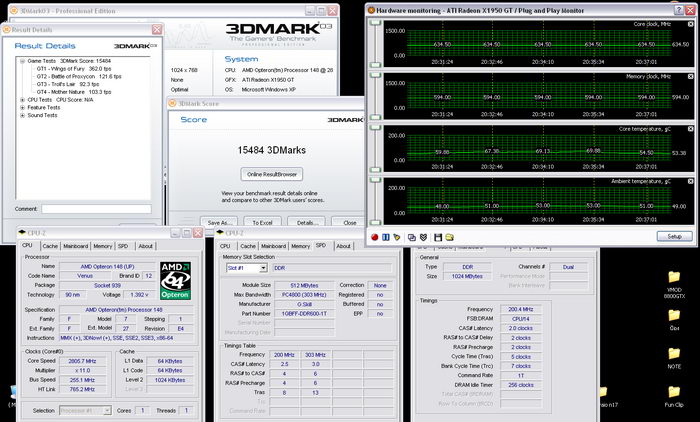Screen dimensions: 700x422
Task: Click the desktop folder above the NOTE folder
Action: (x=674, y=320)
